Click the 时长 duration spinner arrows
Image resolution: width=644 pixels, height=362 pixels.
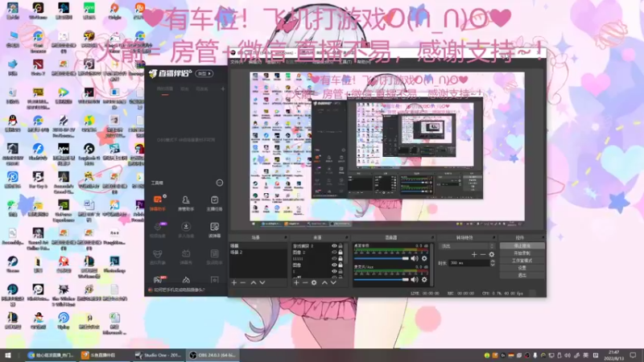(x=493, y=263)
